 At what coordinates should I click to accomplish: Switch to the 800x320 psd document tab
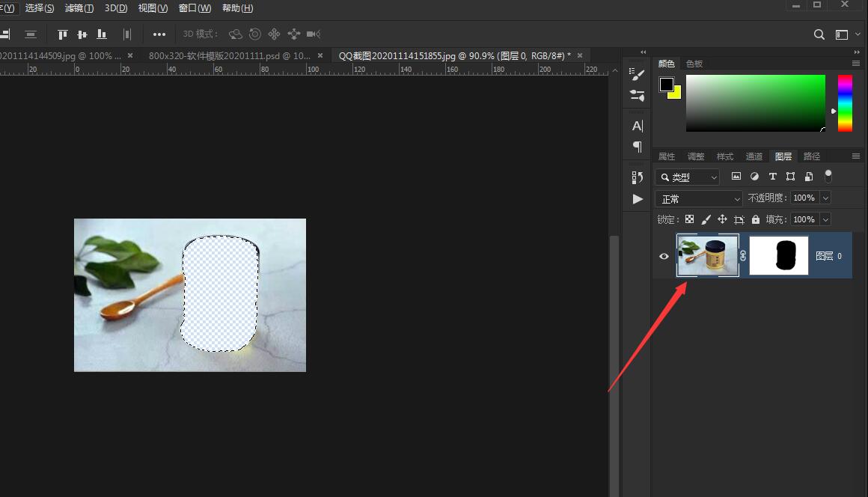229,55
